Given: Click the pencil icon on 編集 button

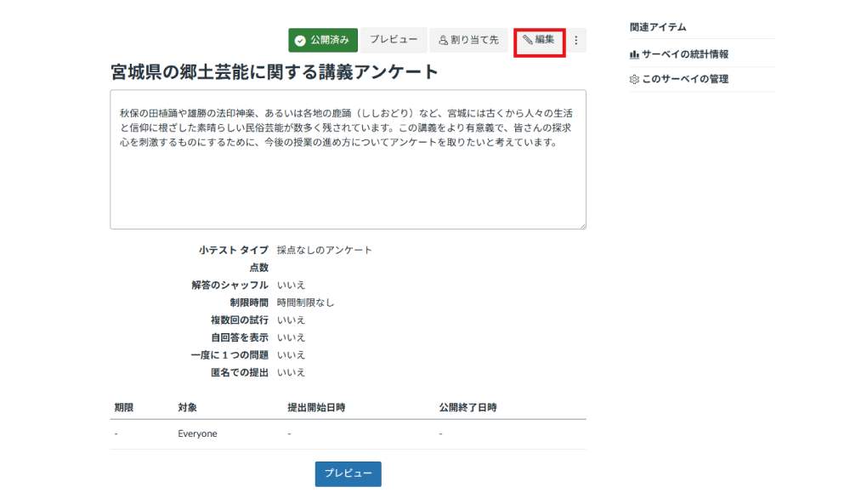Looking at the screenshot, I should click(x=527, y=39).
